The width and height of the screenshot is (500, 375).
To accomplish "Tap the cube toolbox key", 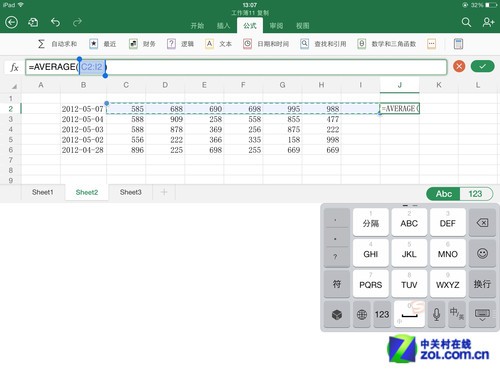I will [337, 314].
